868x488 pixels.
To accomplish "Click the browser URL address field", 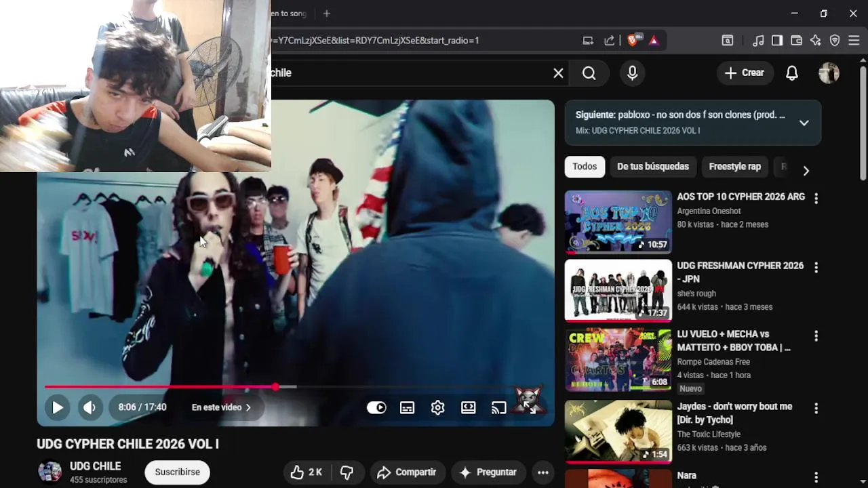I will click(x=422, y=41).
